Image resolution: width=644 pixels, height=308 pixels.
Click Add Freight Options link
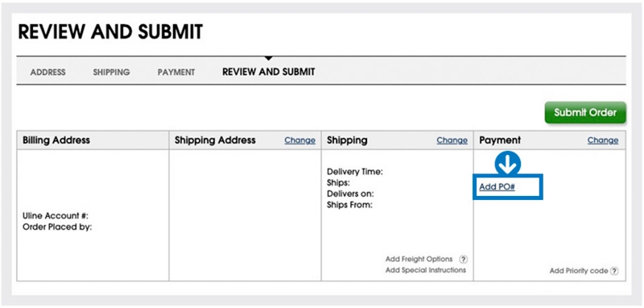point(419,259)
